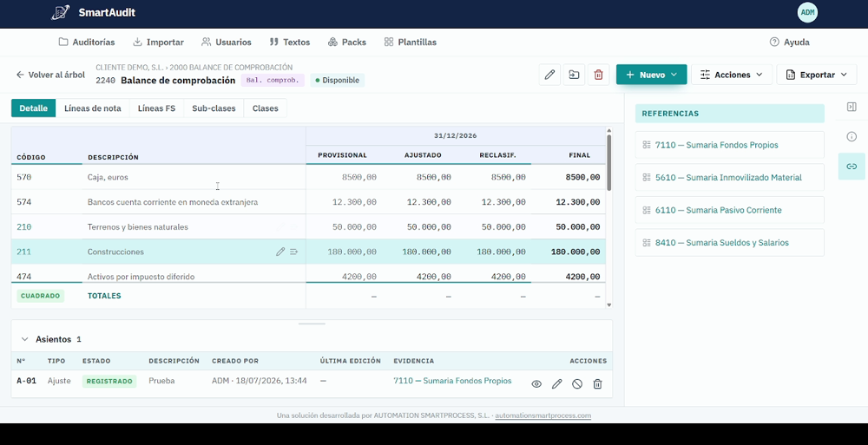Collapse the Asientos section chevron

coord(24,339)
